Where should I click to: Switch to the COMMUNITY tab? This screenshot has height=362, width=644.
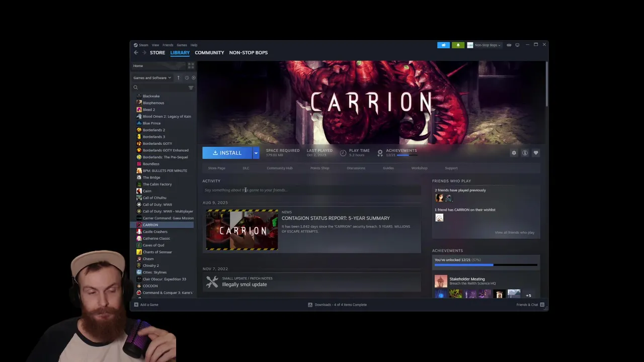click(x=209, y=53)
